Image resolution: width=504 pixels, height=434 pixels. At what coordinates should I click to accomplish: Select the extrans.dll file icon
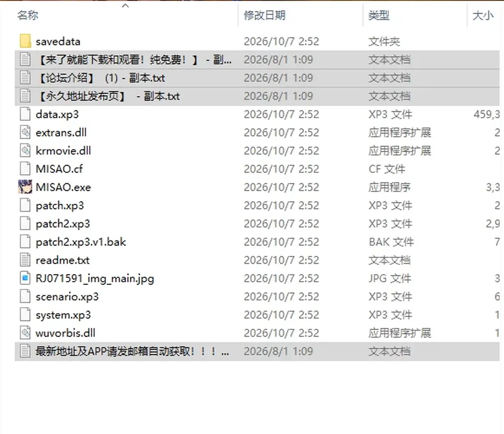point(25,132)
